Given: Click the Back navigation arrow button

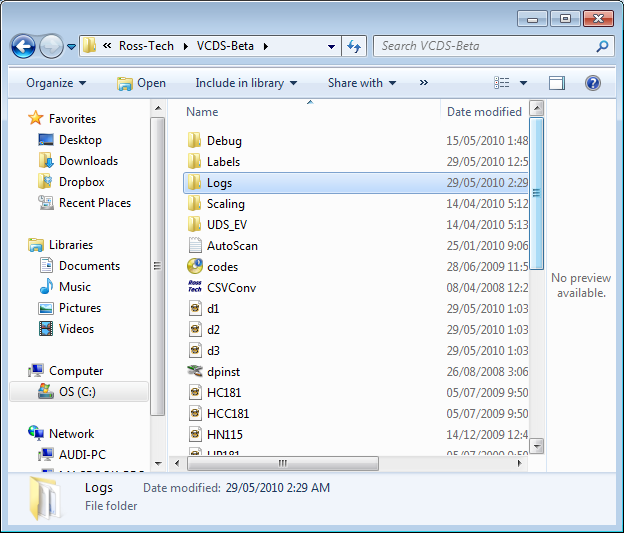Looking at the screenshot, I should coord(23,46).
